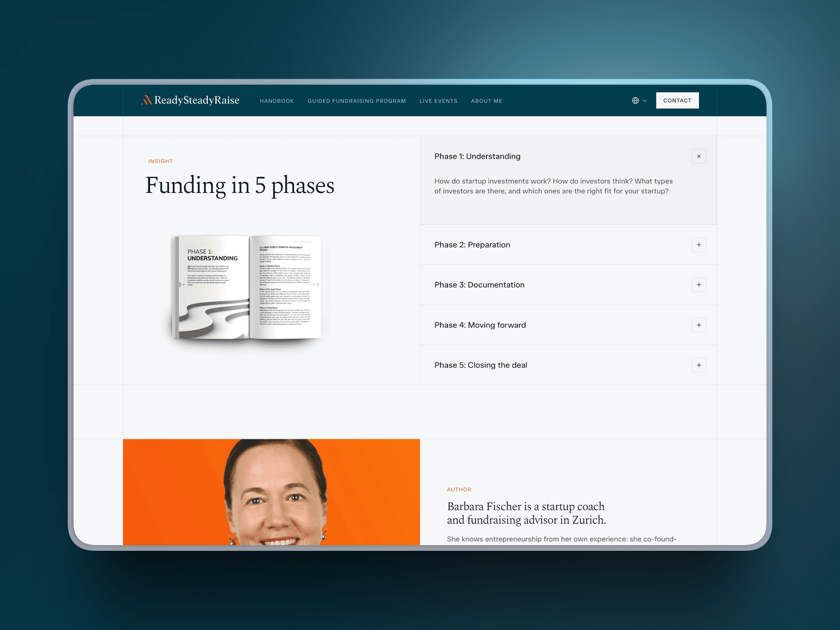Screen dimensions: 840x630
Task: Toggle the Phase 1: Understanding heading
Action: 477,156
